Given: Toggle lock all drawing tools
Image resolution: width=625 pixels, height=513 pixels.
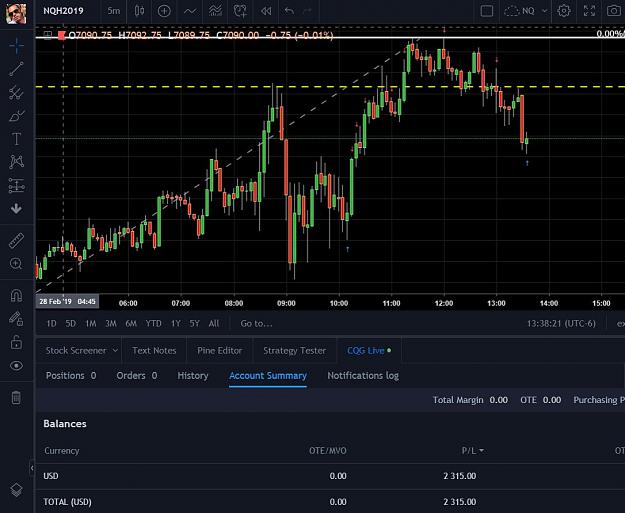Looking at the screenshot, I should tap(16, 342).
